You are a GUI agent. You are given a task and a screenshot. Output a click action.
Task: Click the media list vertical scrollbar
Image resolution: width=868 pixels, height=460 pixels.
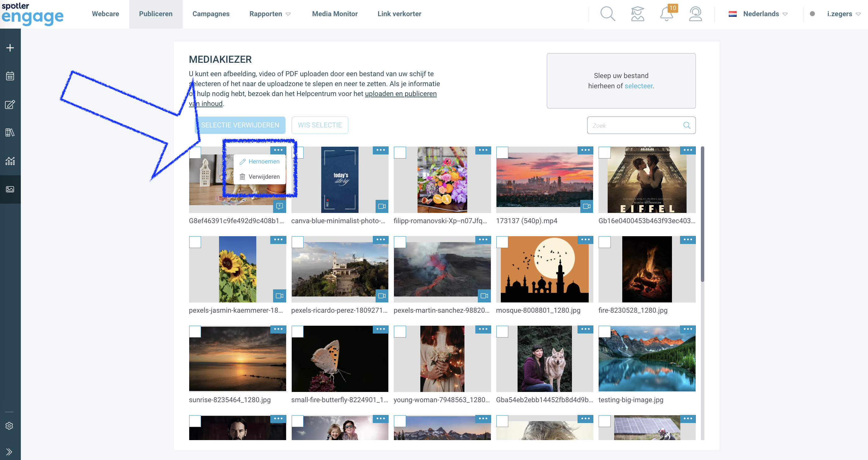pyautogui.click(x=702, y=214)
